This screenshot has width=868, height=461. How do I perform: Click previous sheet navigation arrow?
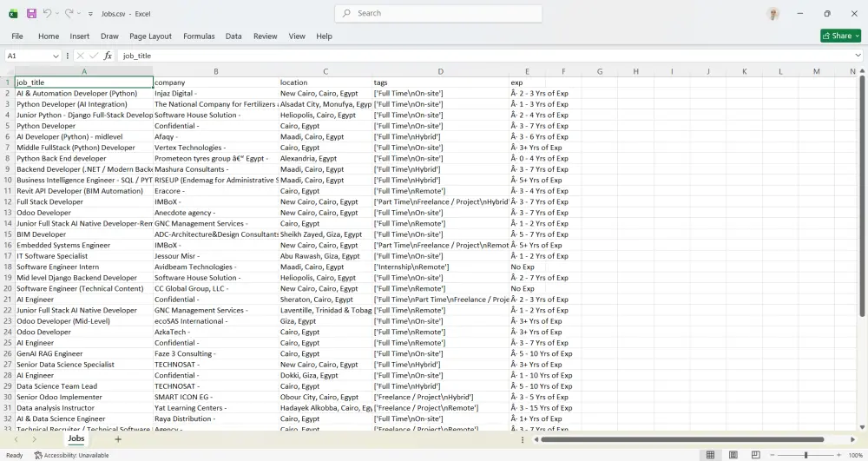tap(16, 439)
